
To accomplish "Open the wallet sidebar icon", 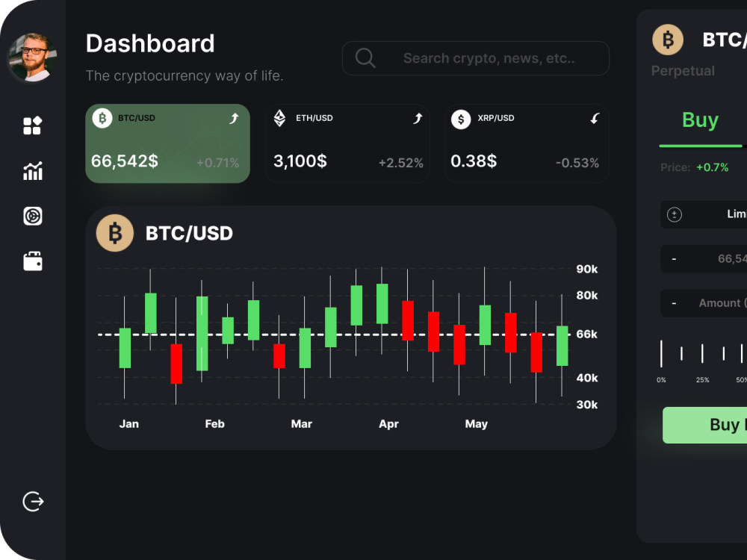I will (32, 261).
